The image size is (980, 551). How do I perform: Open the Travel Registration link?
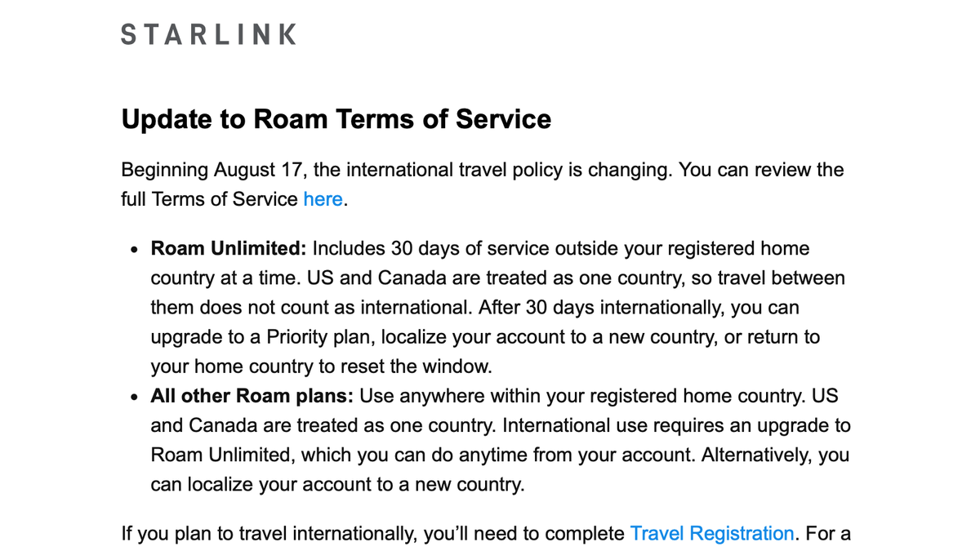pos(711,534)
